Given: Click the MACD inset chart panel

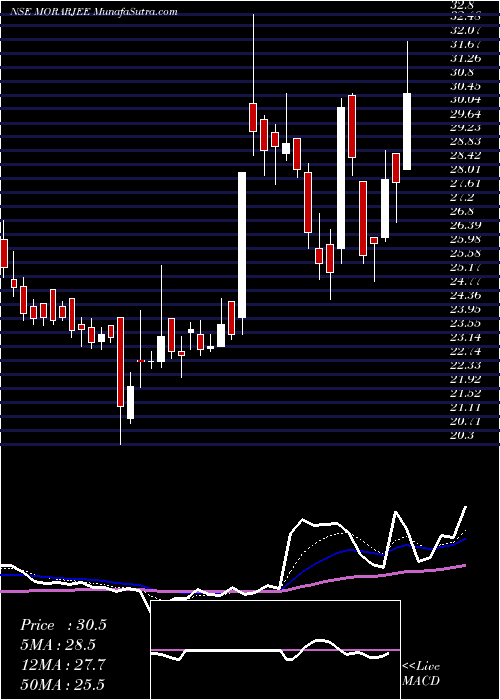Looking at the screenshot, I should click(x=275, y=650).
